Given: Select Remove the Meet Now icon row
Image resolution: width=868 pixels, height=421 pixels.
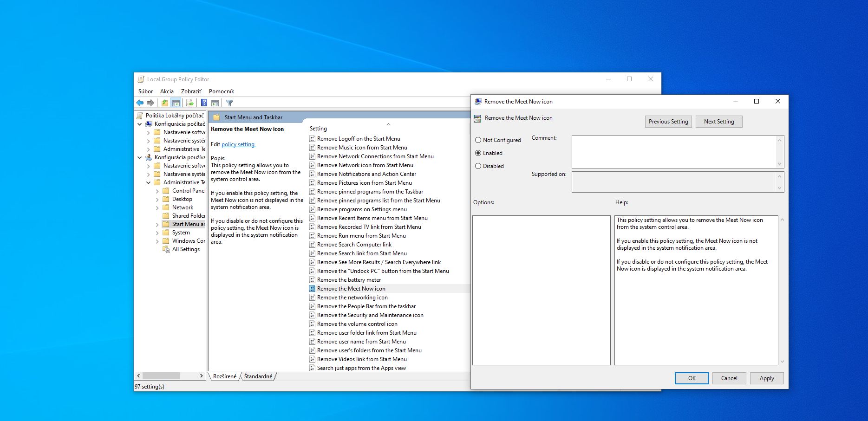Looking at the screenshot, I should (389, 289).
